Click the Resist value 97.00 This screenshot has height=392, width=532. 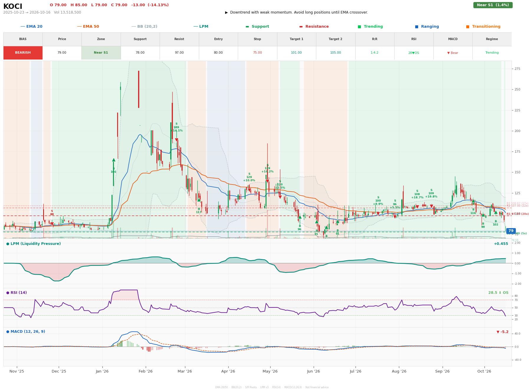[x=179, y=53]
